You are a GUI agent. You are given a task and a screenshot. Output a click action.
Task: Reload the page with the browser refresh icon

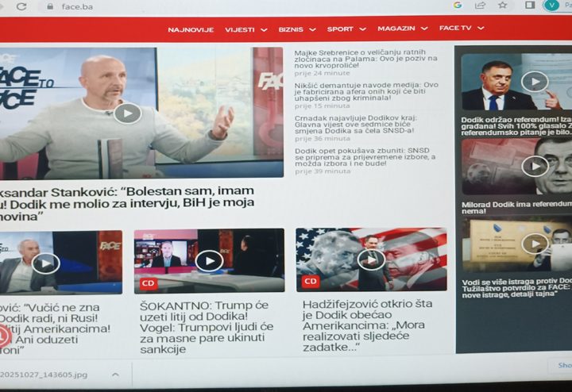coord(21,6)
